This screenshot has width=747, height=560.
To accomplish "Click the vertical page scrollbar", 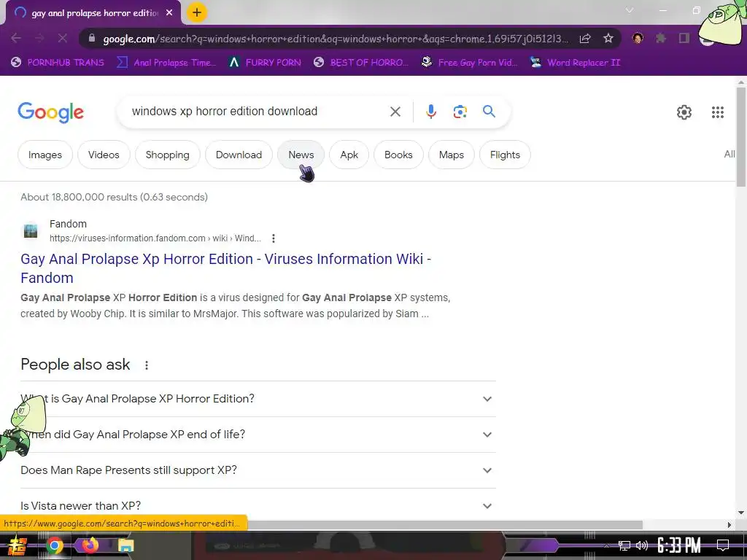I will 741,138.
